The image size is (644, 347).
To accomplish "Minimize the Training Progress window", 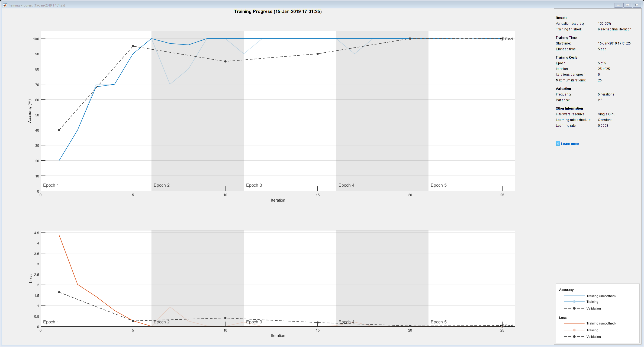I will pos(618,5).
